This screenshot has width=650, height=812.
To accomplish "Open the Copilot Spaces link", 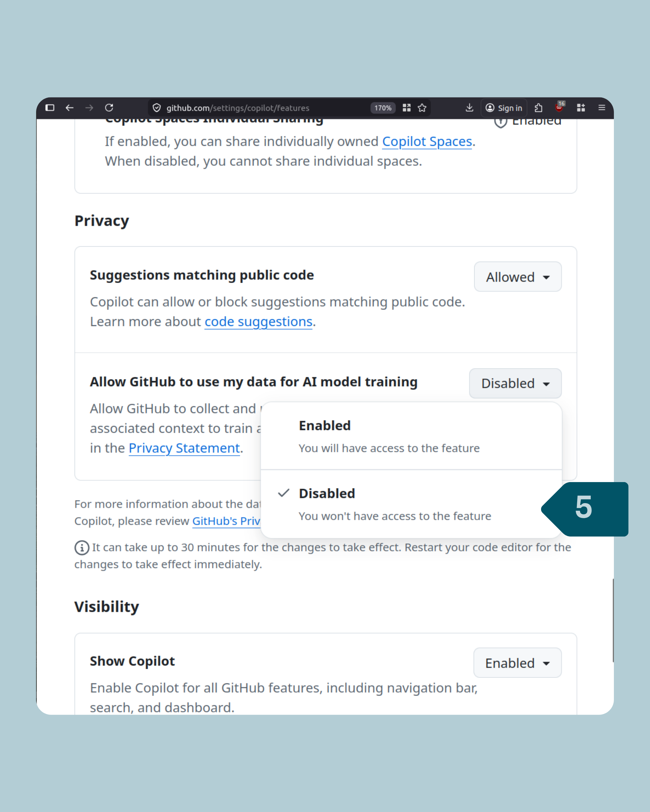I will [427, 142].
